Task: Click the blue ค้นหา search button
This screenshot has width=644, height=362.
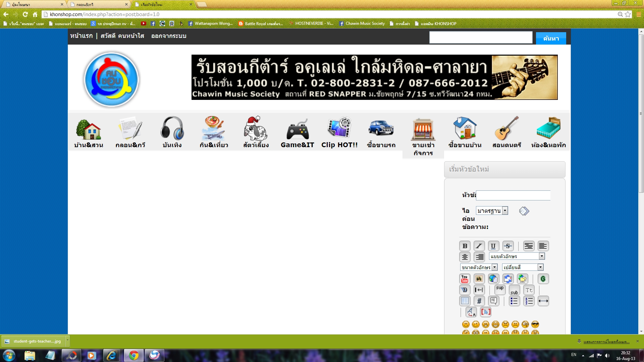Action: [551, 39]
